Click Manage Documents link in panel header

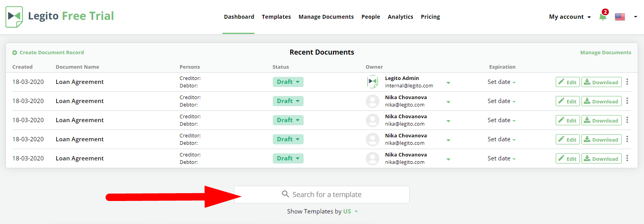pyautogui.click(x=605, y=53)
